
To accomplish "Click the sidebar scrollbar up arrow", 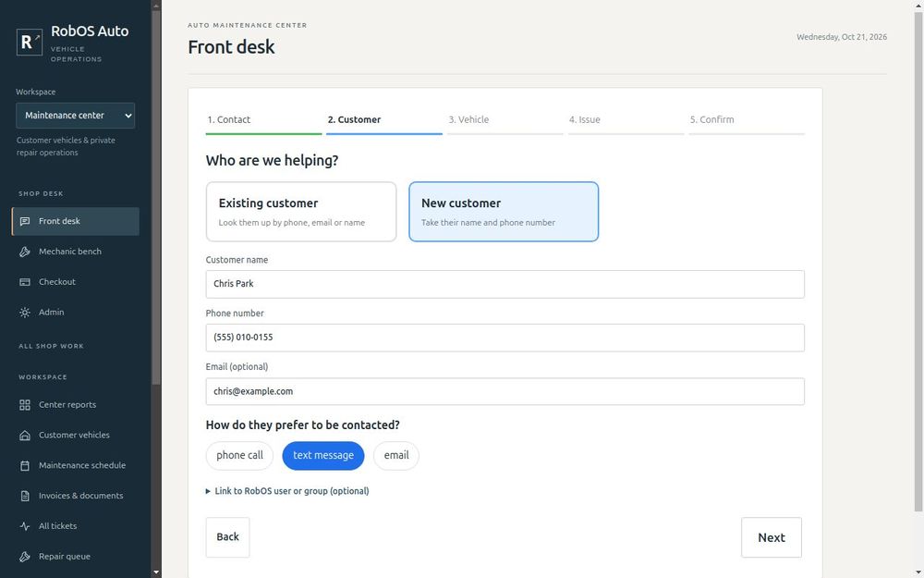I will 156,6.
